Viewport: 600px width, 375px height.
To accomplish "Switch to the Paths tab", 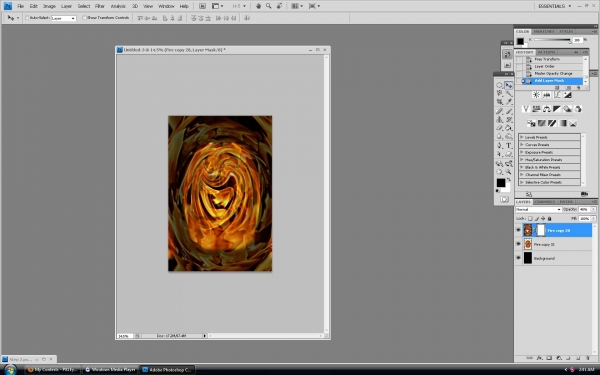I will pyautogui.click(x=566, y=202).
